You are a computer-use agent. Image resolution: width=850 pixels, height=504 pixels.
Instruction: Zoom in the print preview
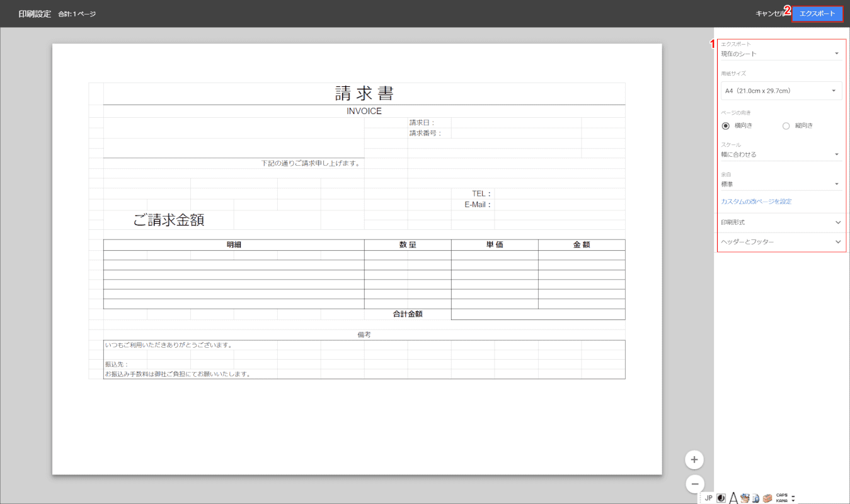pos(694,460)
